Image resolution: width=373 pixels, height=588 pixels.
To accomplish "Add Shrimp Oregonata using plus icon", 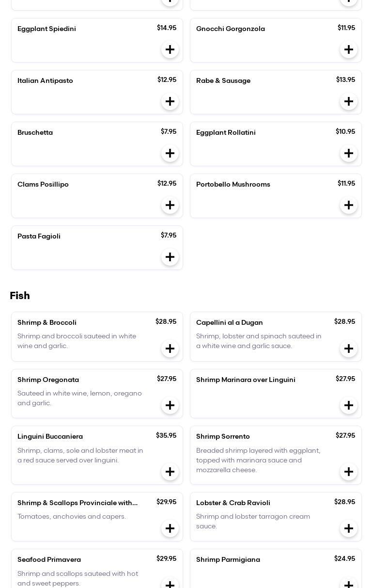I will [x=170, y=405].
